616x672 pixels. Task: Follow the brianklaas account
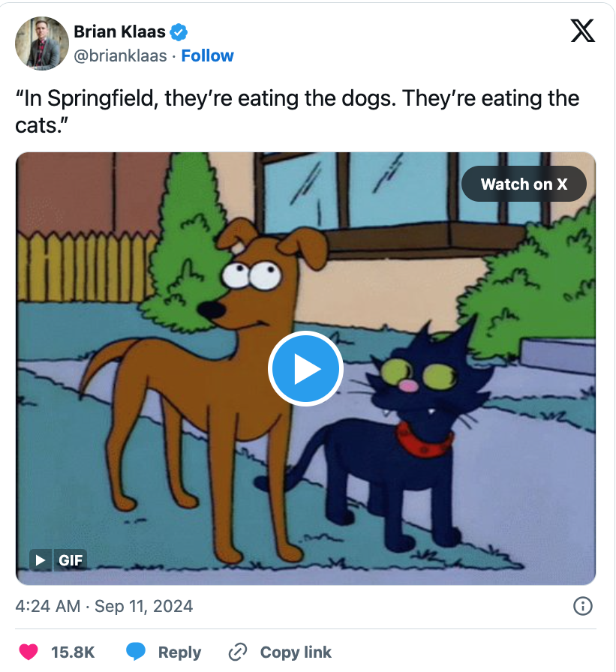207,55
